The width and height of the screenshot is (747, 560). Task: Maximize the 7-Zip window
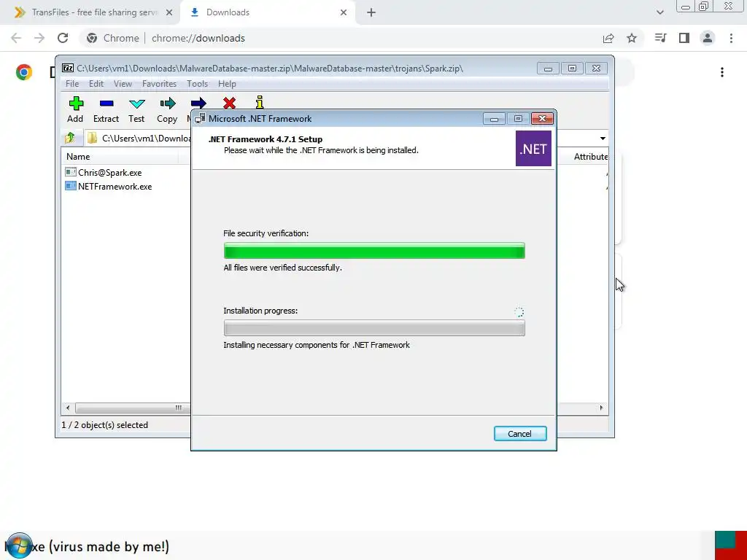click(572, 69)
